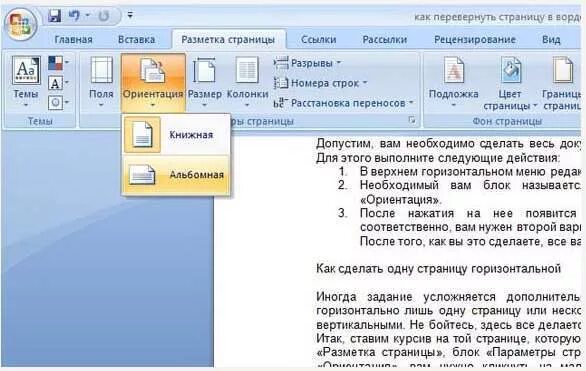Open the Номера строк menu
Image resolution: width=586 pixels, height=371 pixels.
tap(320, 83)
